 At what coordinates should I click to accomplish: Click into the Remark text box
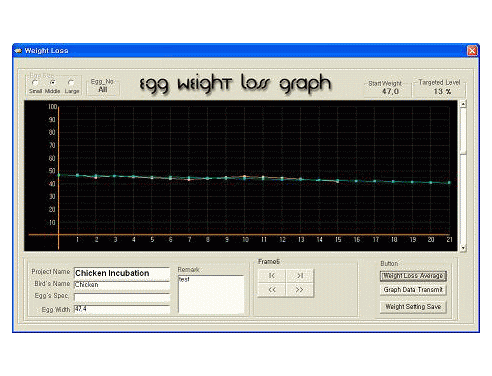(x=211, y=294)
